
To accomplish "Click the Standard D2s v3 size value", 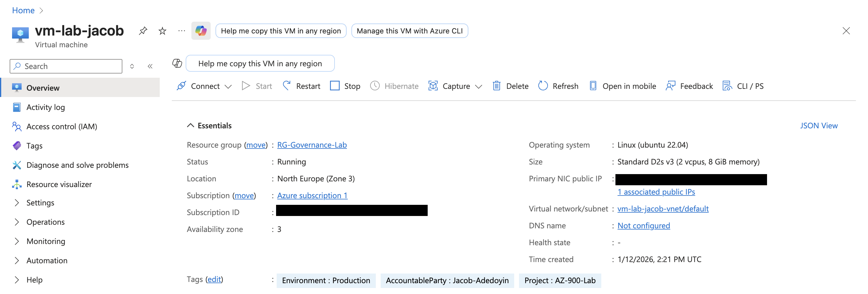I will (x=688, y=162).
